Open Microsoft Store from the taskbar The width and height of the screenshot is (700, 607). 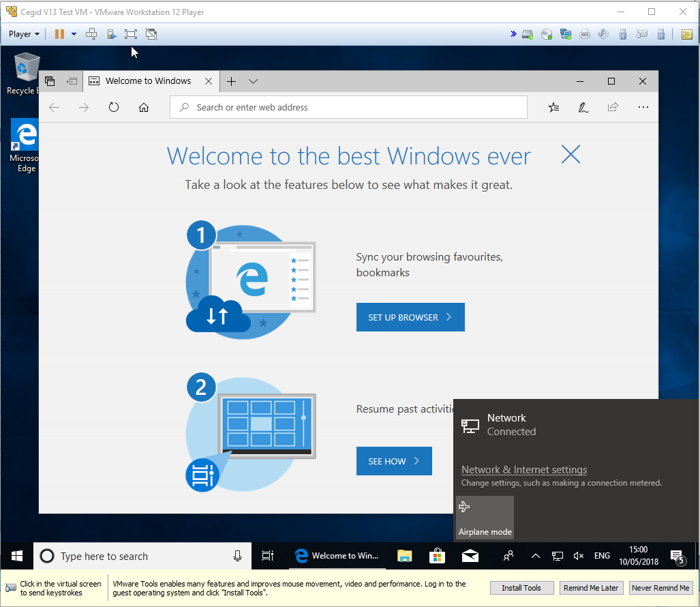437,556
